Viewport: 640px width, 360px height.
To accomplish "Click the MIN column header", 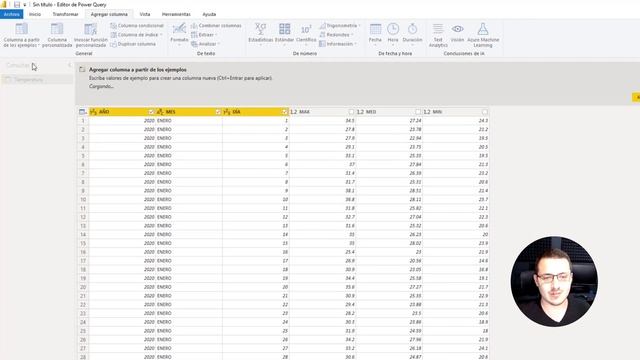I will click(x=456, y=112).
